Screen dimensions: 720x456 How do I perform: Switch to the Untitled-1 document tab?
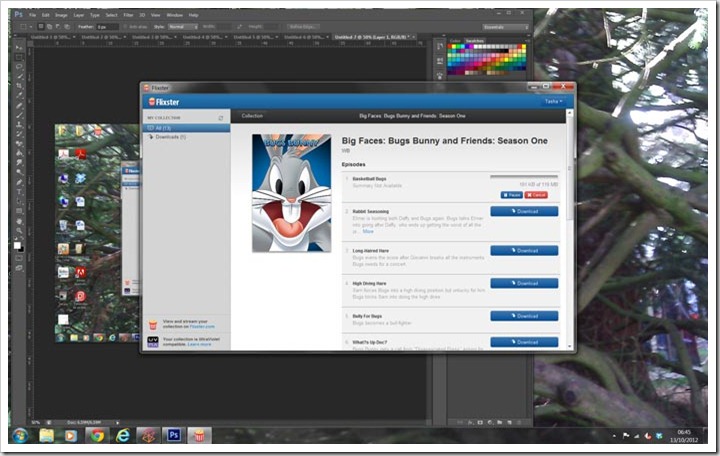52,37
